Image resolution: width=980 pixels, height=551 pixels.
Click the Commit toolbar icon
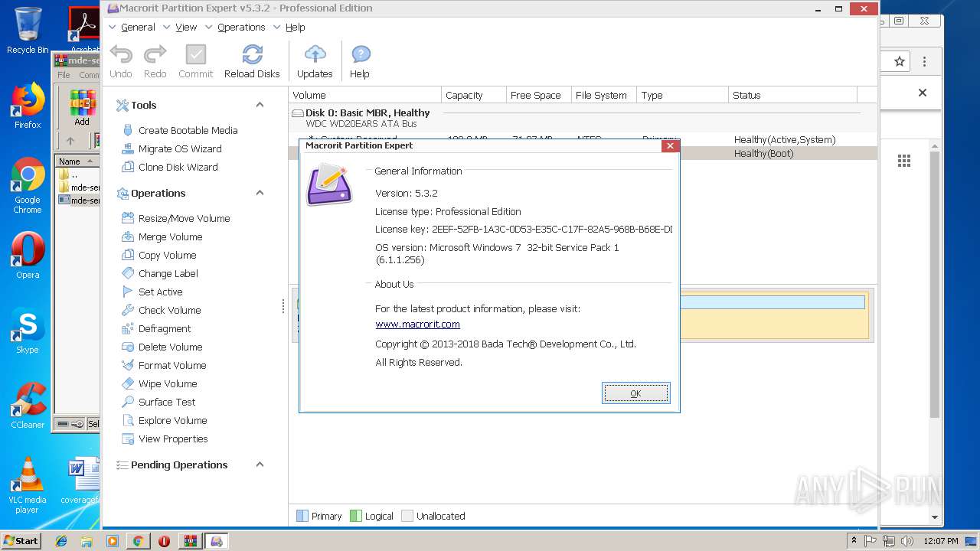(196, 61)
